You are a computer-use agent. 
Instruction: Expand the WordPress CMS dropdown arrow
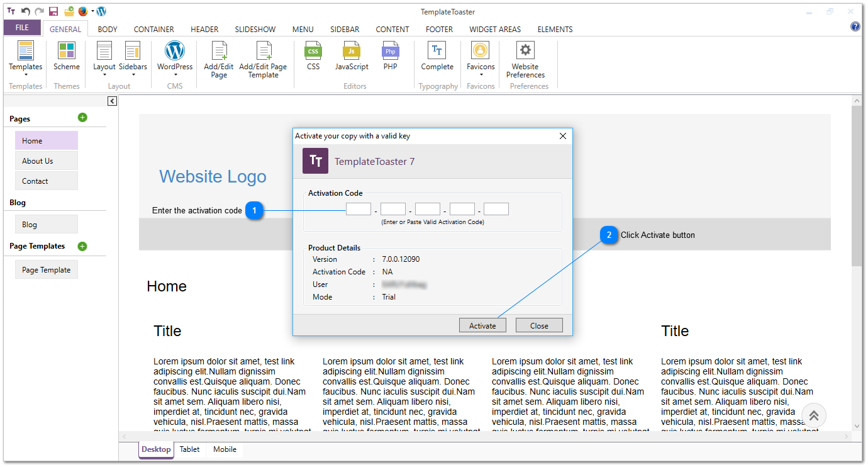point(174,75)
